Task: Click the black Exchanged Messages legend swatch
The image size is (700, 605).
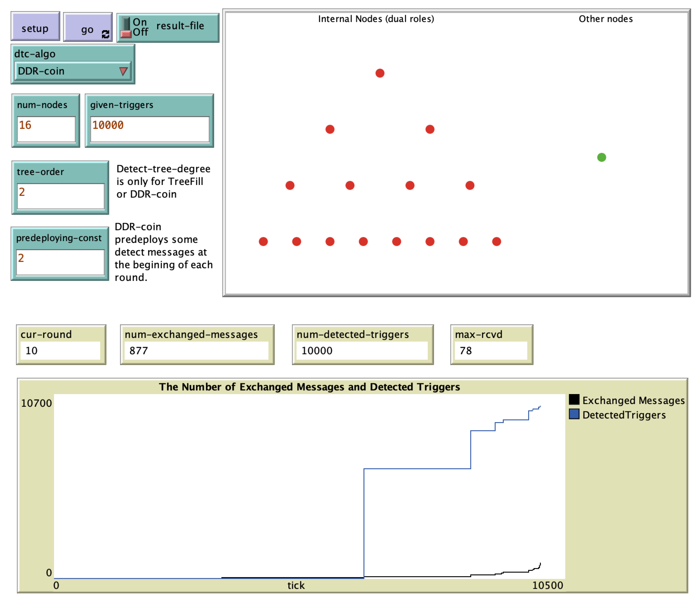Action: 574,400
